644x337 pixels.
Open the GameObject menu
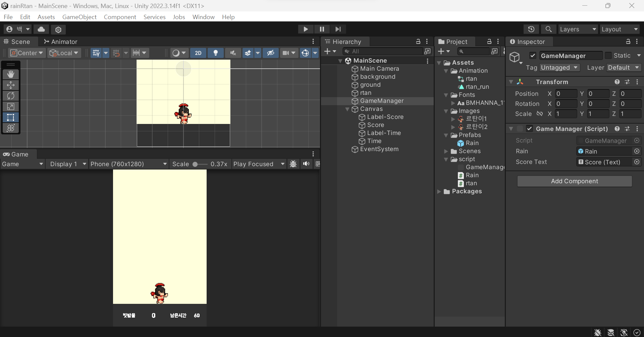click(x=79, y=17)
